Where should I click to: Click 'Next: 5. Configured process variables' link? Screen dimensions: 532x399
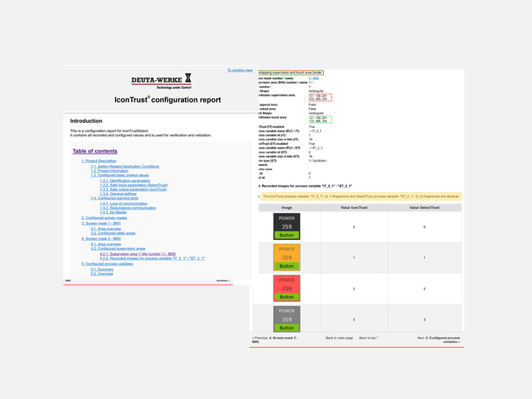pyautogui.click(x=438, y=340)
